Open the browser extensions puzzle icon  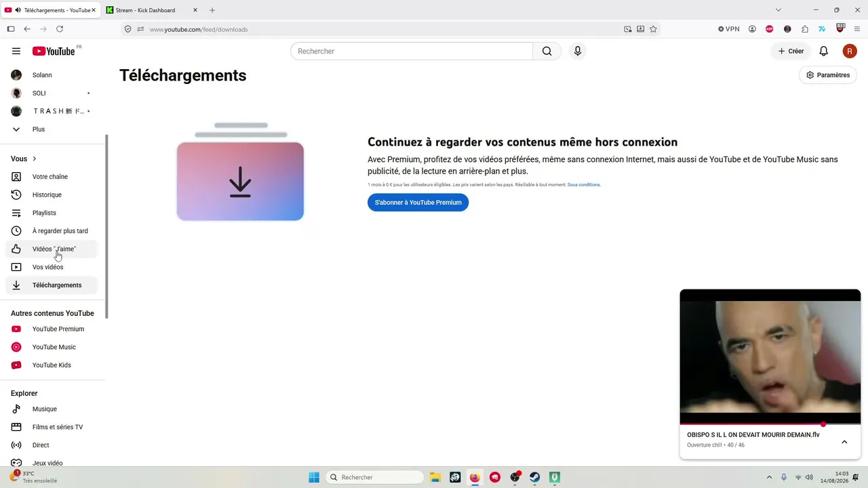pos(805,29)
